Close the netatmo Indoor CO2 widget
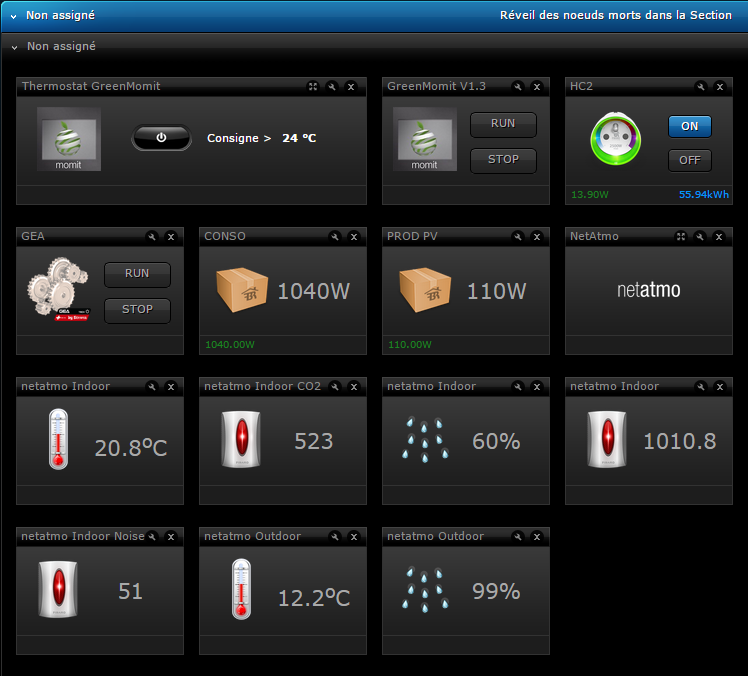 pos(354,387)
